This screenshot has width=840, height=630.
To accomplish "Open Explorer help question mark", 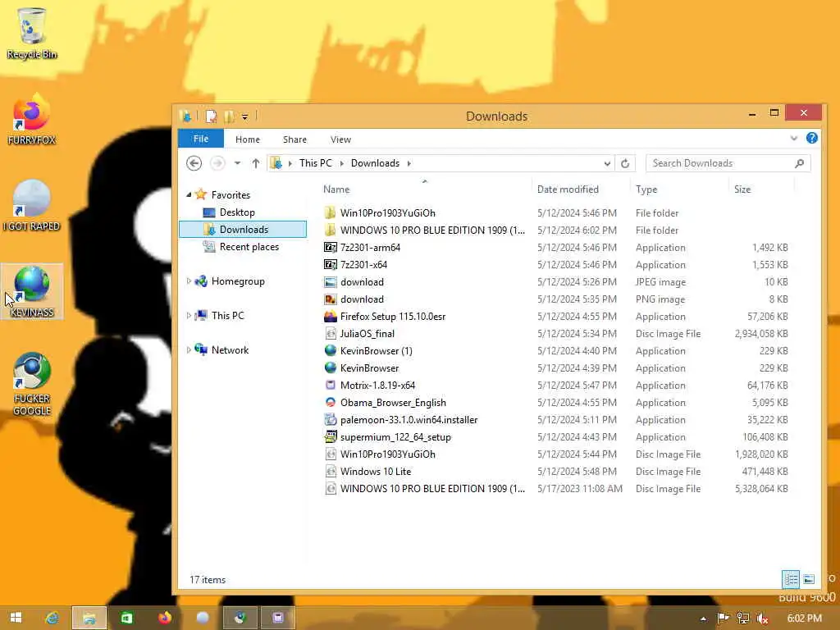I will point(811,138).
